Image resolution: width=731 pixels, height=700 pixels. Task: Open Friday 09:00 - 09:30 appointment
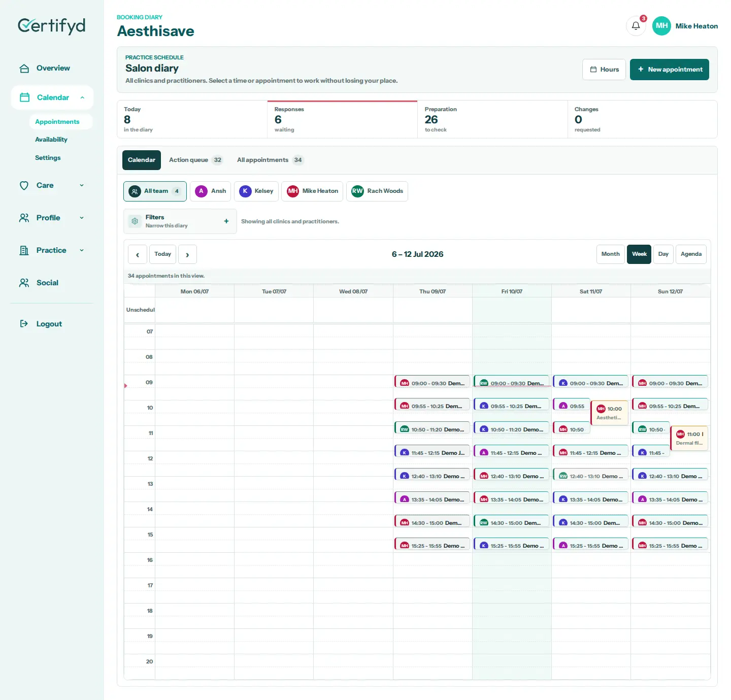tap(512, 381)
